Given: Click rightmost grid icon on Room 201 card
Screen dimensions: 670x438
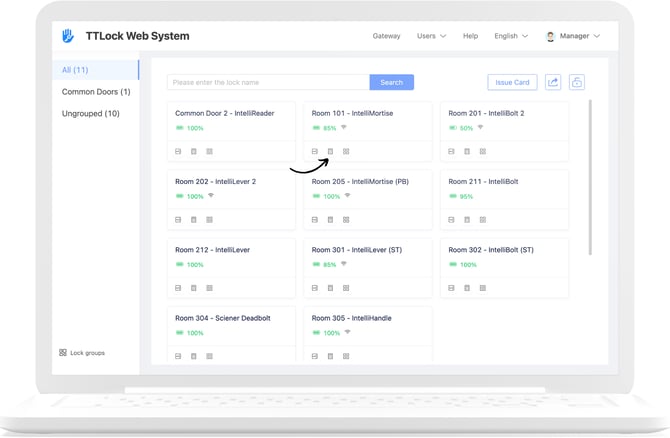Looking at the screenshot, I should [x=483, y=152].
